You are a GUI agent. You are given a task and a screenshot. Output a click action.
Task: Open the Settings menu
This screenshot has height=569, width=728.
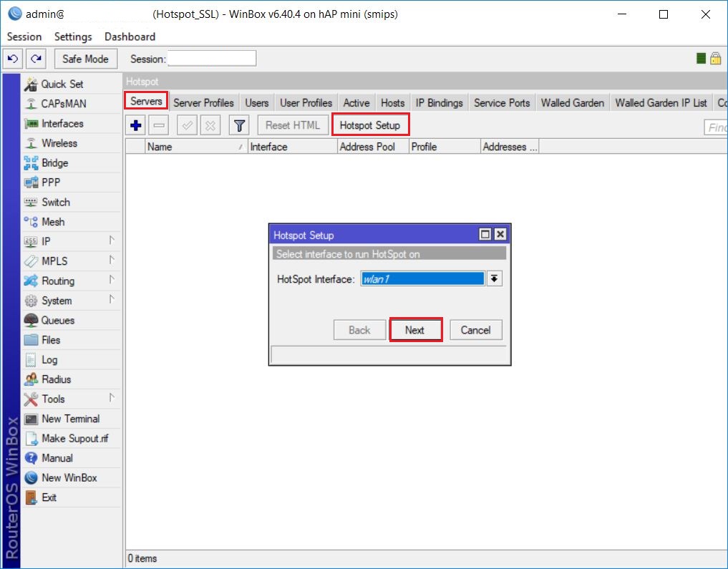pyautogui.click(x=73, y=37)
